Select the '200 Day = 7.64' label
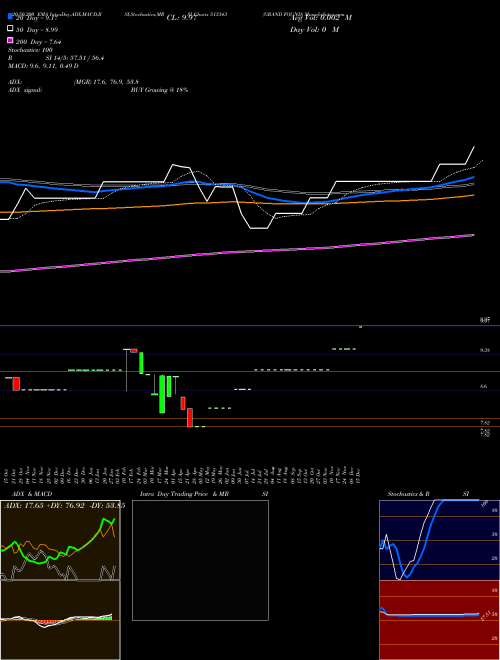Screen dimensions: 500x660 pyautogui.click(x=39, y=42)
